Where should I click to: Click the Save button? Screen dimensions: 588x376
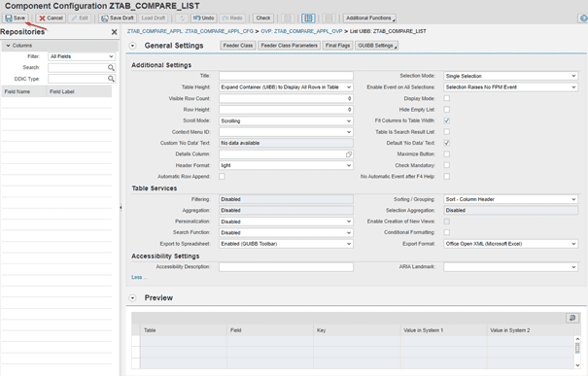click(16, 18)
